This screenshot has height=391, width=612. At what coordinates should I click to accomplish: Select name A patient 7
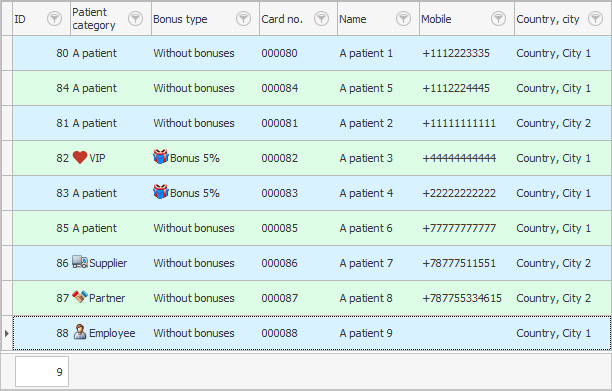tap(366, 263)
